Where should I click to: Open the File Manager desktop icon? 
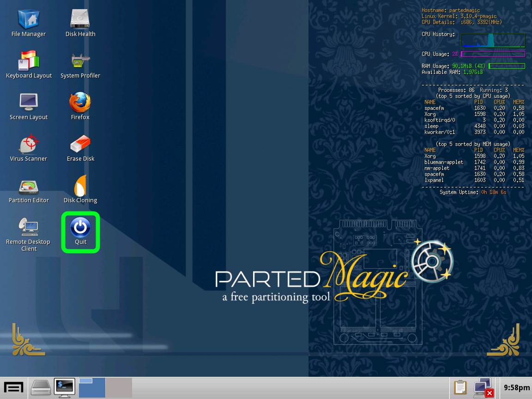point(29,24)
